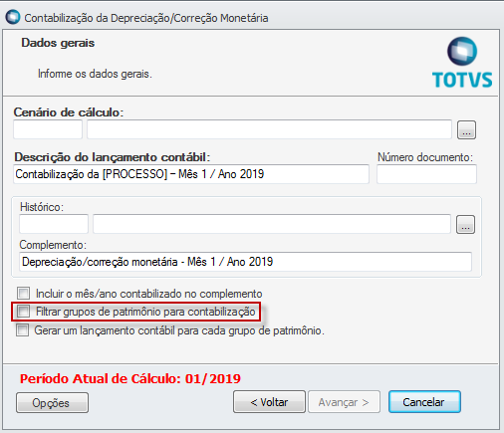Click the TOTVS window title icon
504x433 pixels.
(x=13, y=17)
